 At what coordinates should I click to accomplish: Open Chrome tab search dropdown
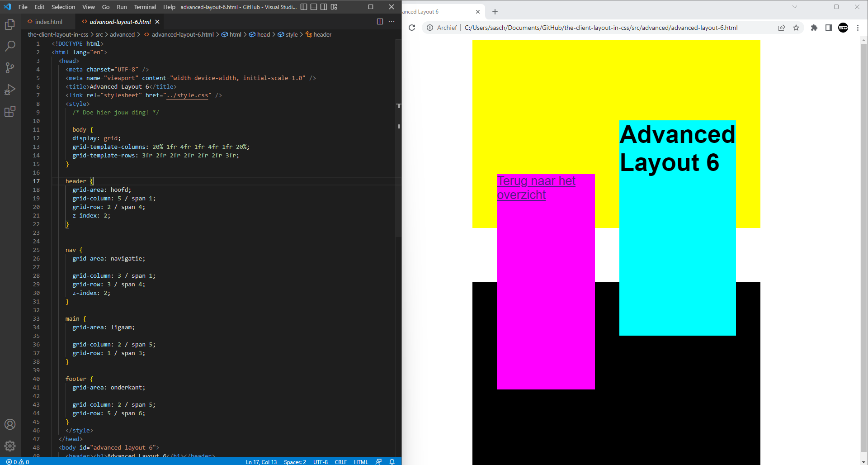(794, 7)
